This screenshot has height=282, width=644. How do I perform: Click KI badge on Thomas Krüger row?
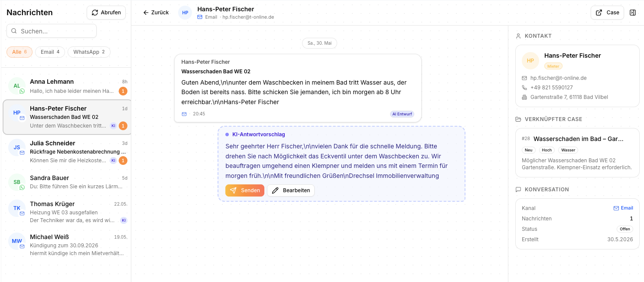click(x=124, y=220)
